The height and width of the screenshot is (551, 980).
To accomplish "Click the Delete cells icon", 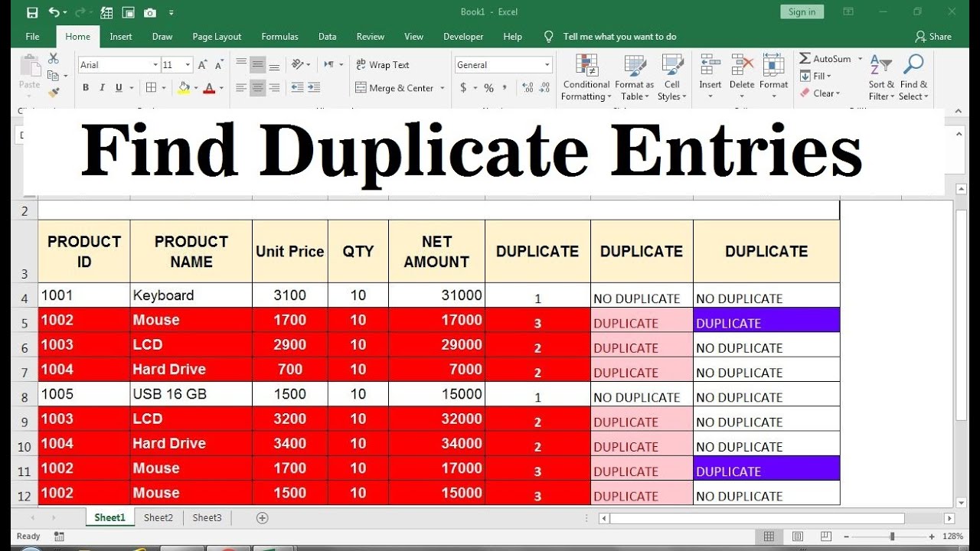I will (x=742, y=64).
